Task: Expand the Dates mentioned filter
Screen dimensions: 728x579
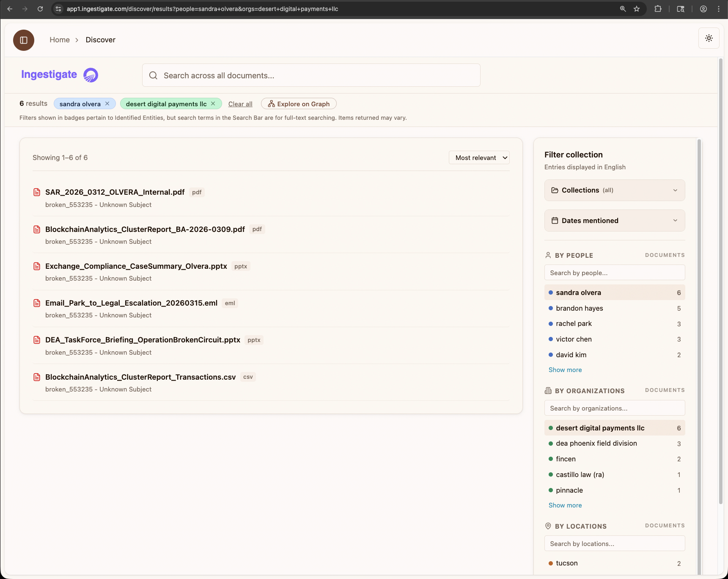Action: [x=615, y=221]
